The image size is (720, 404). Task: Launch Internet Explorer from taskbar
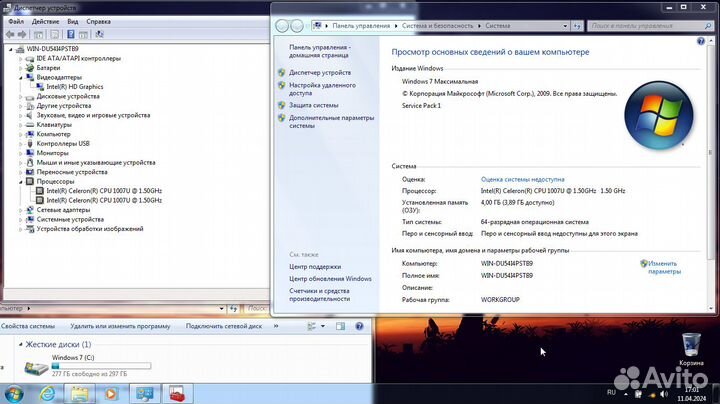[48, 394]
